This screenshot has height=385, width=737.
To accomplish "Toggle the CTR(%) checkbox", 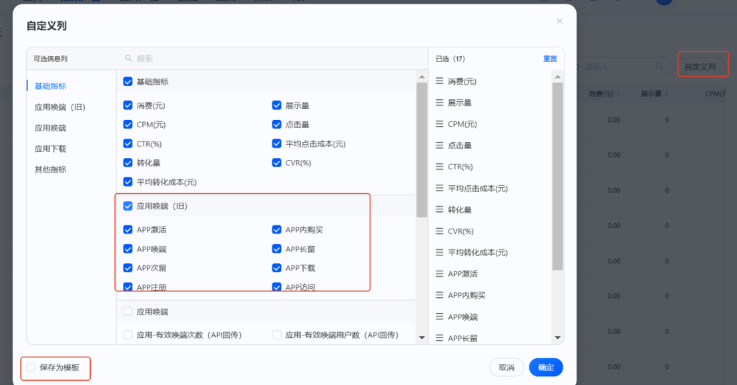I will pyautogui.click(x=128, y=143).
